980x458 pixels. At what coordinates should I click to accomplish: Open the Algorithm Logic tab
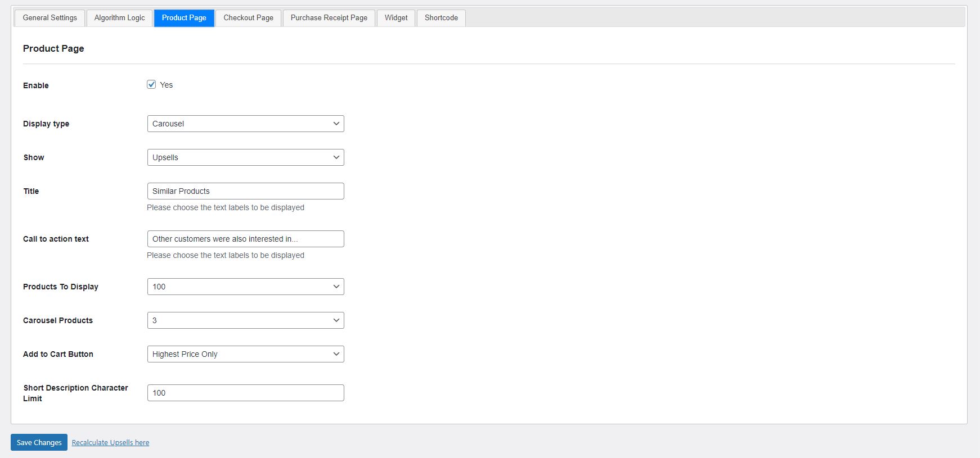pyautogui.click(x=119, y=18)
